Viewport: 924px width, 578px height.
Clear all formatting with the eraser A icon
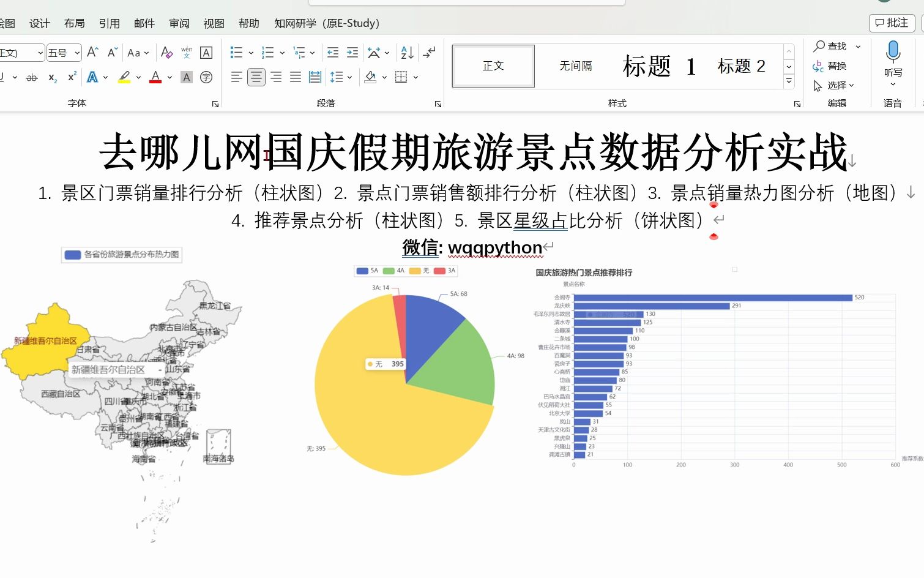[x=166, y=53]
